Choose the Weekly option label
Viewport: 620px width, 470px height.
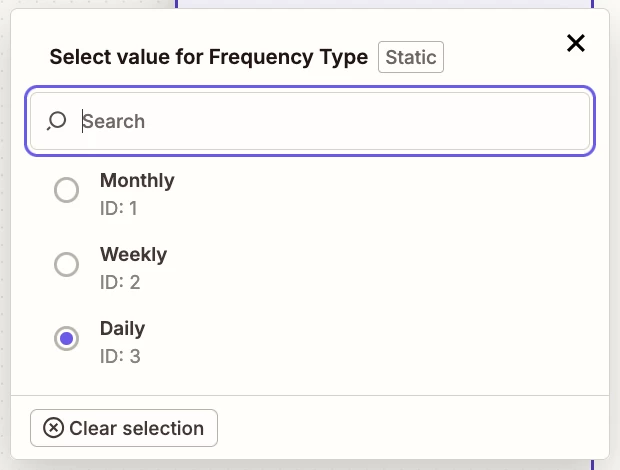[133, 255]
